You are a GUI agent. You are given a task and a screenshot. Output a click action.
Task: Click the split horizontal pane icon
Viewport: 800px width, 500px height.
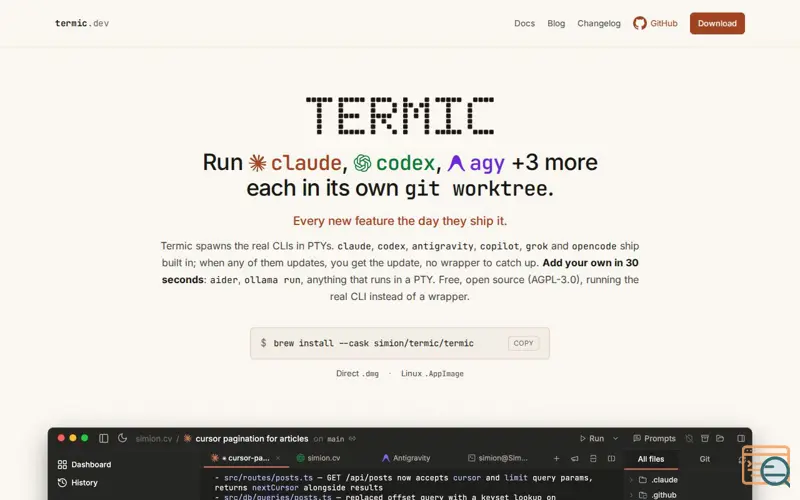[x=593, y=459]
